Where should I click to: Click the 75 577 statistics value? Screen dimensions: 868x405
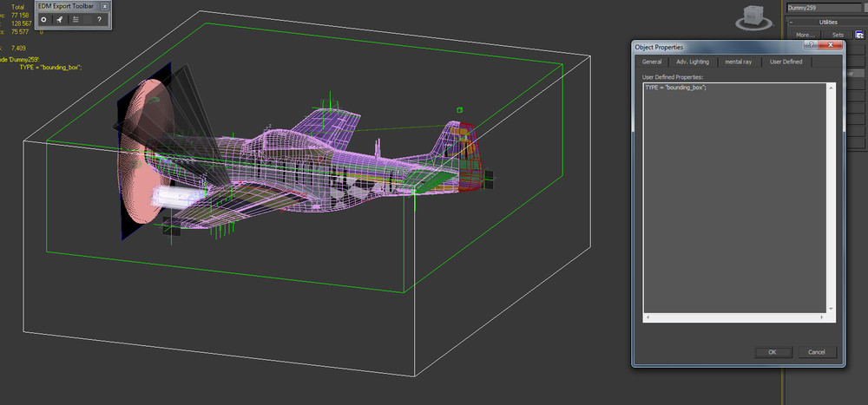(19, 32)
